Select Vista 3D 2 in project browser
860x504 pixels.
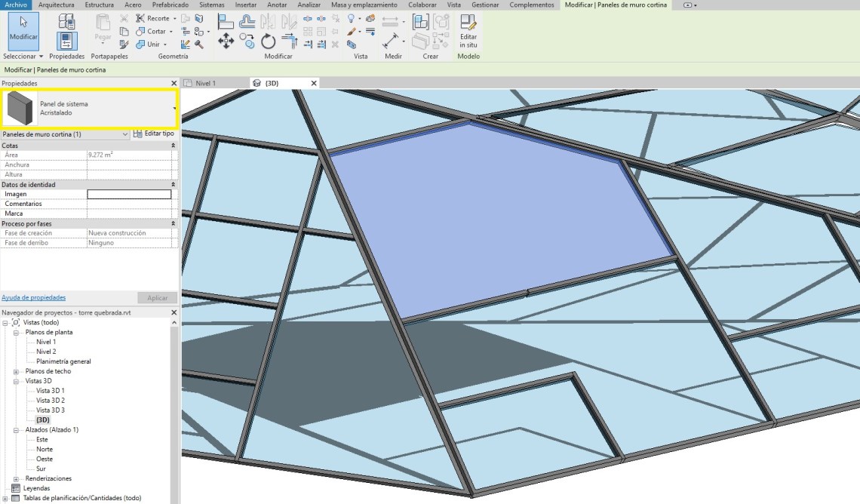point(51,400)
